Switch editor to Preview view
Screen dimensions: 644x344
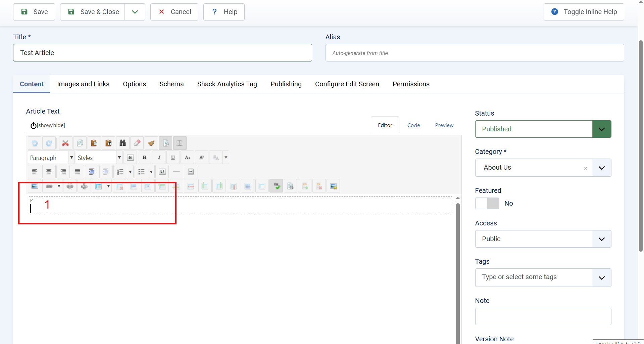click(x=444, y=125)
